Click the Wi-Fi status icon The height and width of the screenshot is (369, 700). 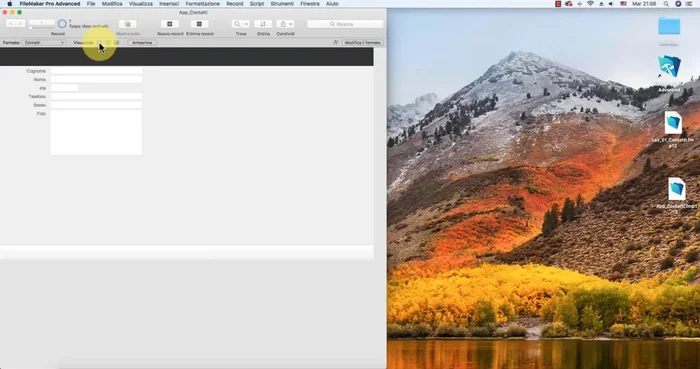tap(591, 4)
